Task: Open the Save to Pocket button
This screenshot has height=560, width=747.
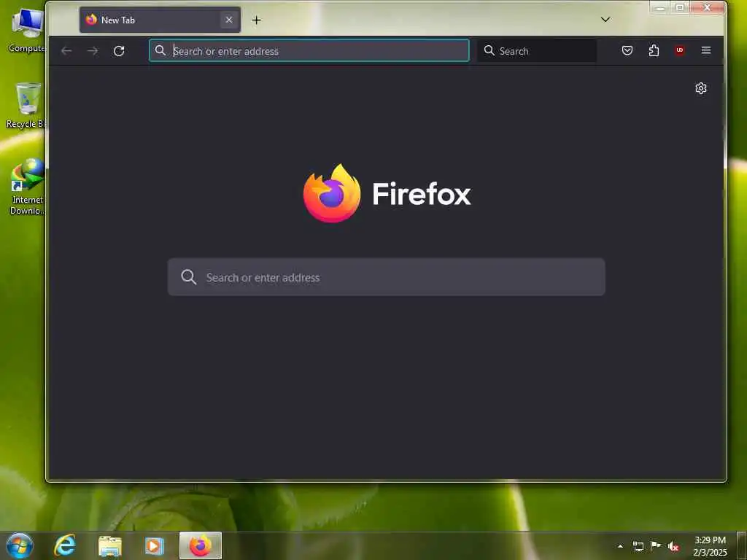Action: [x=627, y=50]
